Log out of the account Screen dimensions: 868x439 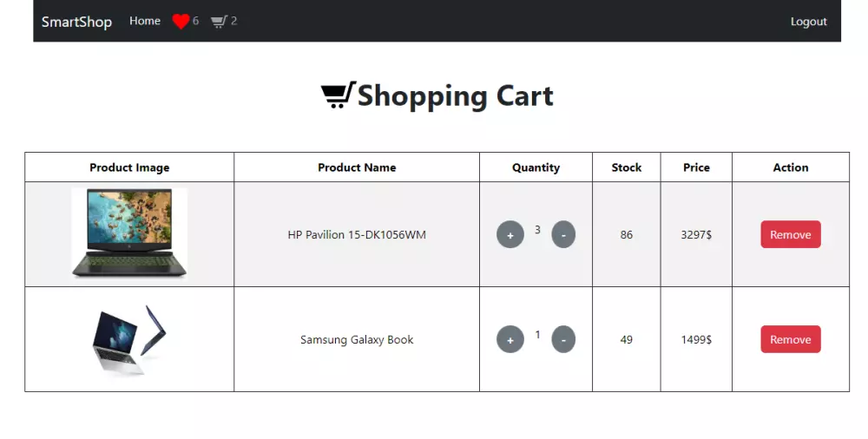(x=808, y=22)
